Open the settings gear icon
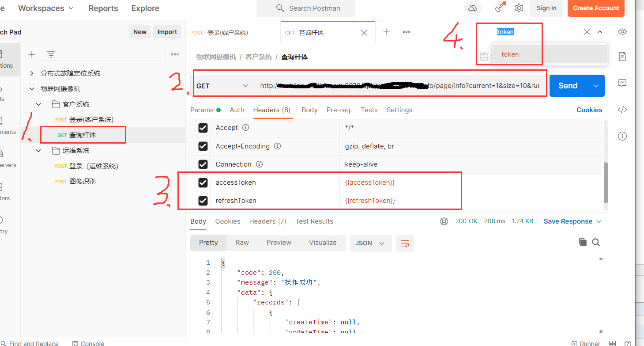The width and height of the screenshot is (644, 346). point(519,8)
